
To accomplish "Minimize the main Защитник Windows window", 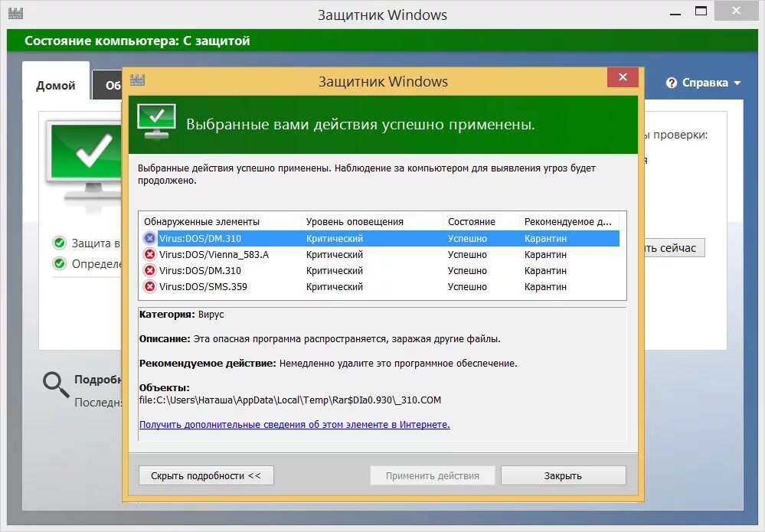I will (x=675, y=13).
